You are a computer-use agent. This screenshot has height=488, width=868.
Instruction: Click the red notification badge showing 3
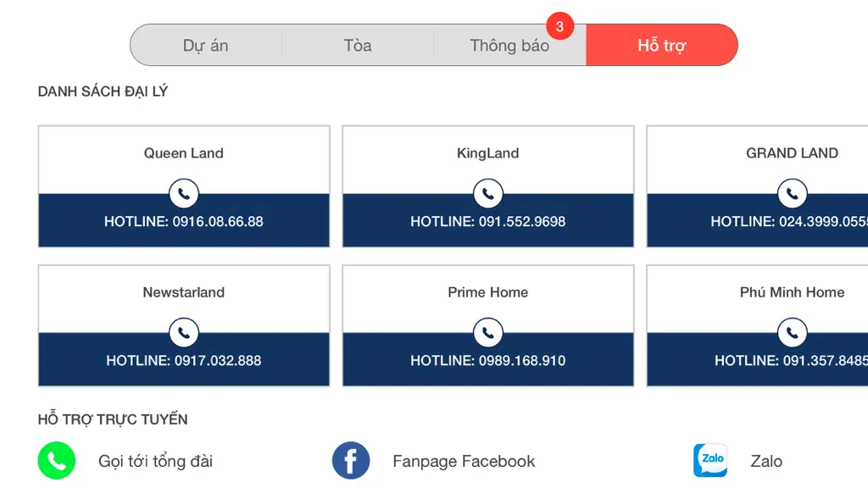point(559,26)
